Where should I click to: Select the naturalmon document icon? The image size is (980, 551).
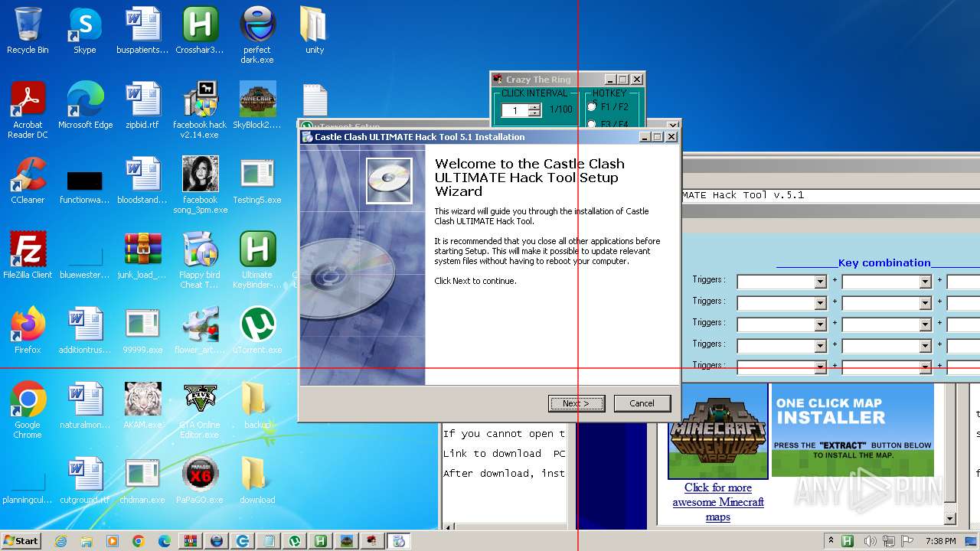[x=85, y=406]
